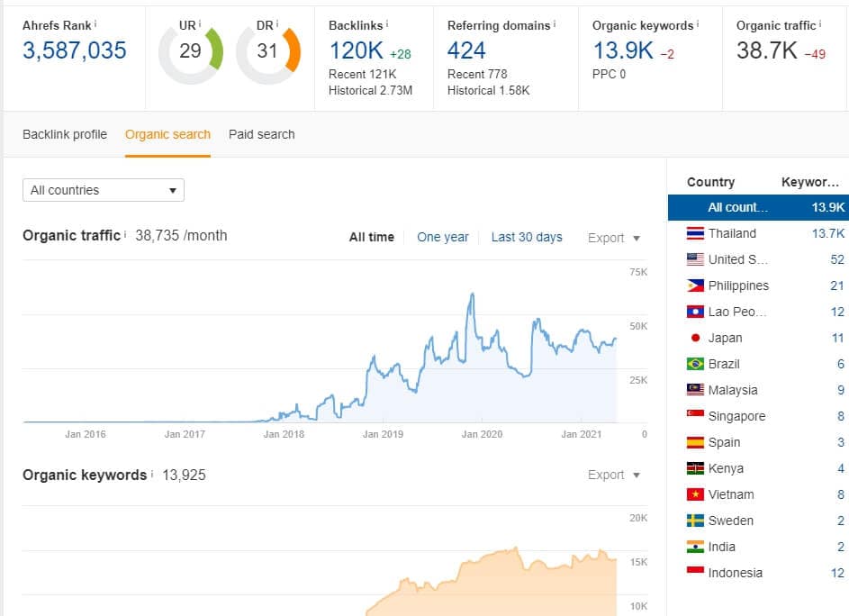The image size is (849, 616).
Task: Click the Japan flag icon
Action: point(694,338)
